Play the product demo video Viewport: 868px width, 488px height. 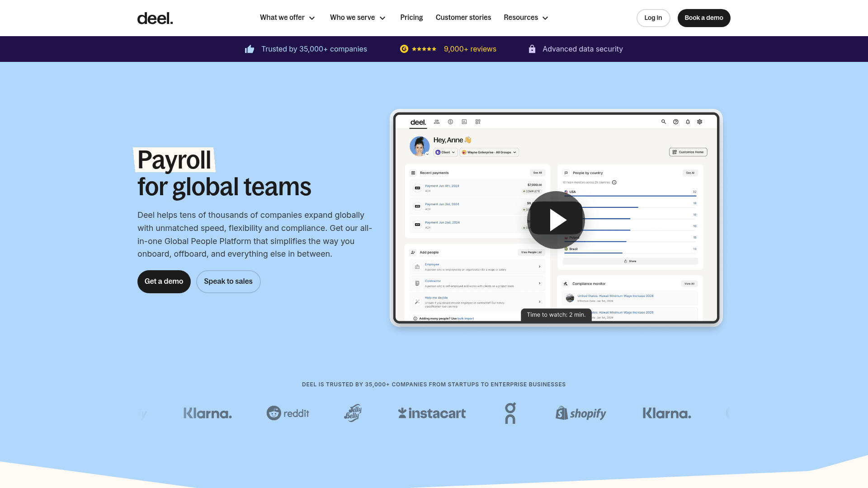[x=556, y=220]
